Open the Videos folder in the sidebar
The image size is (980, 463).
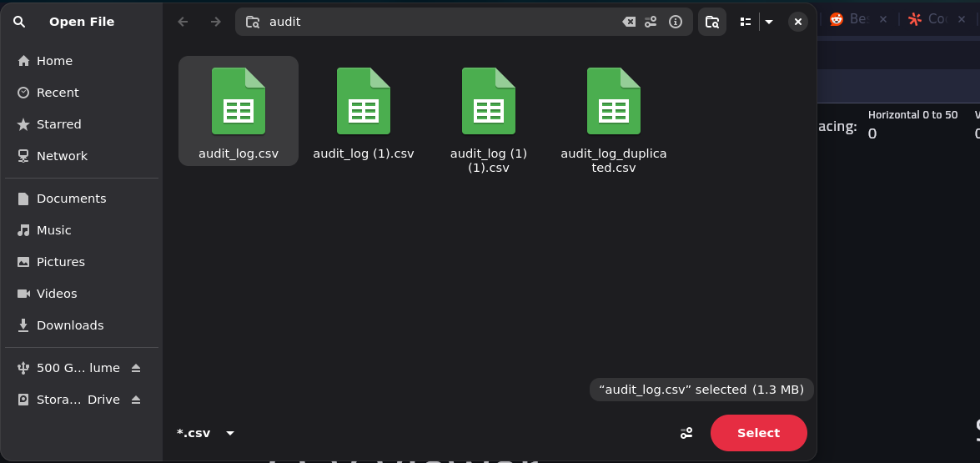[82, 294]
